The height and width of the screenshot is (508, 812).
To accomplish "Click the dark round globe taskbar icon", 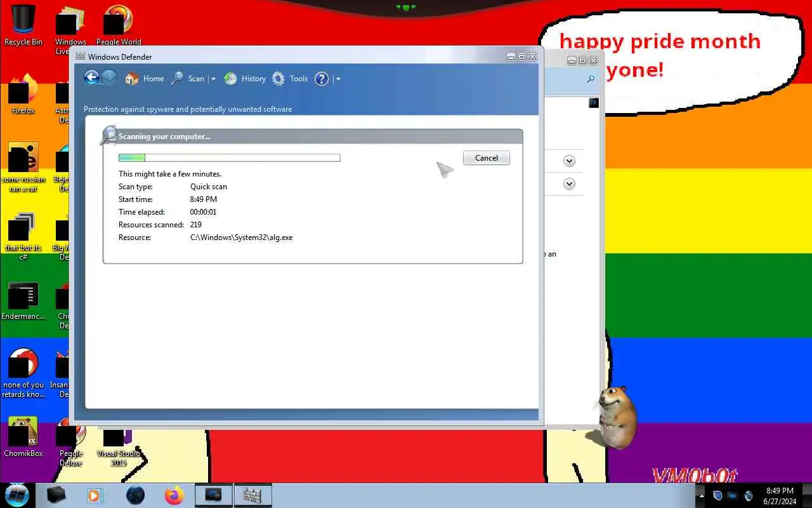I will pos(135,495).
